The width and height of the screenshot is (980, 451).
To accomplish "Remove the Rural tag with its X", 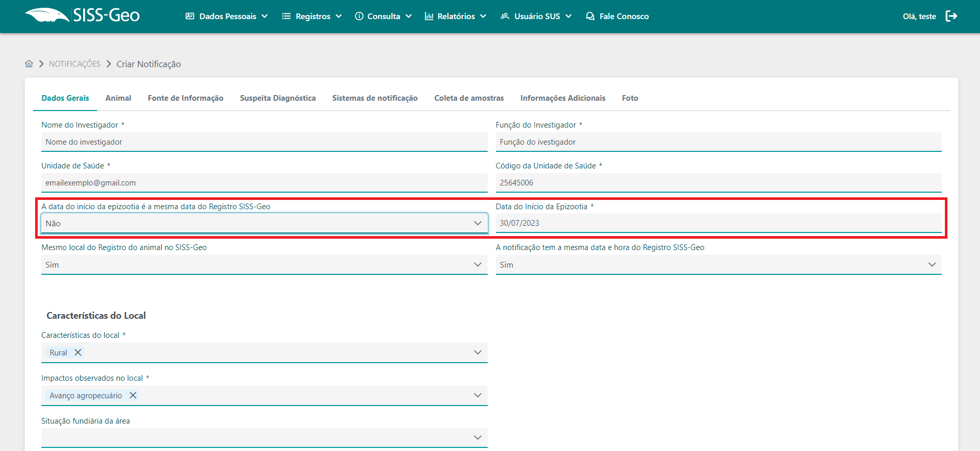I will [x=78, y=352].
